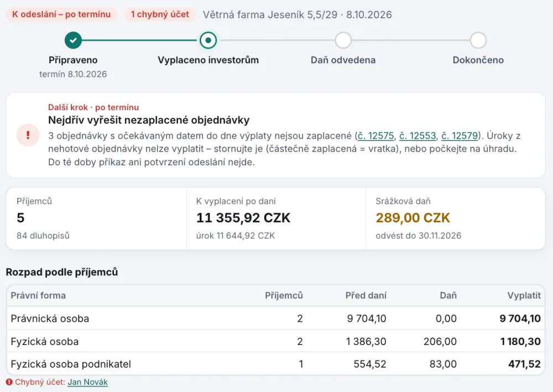Click 'úrok 11 644,92 CZK' text

point(236,236)
